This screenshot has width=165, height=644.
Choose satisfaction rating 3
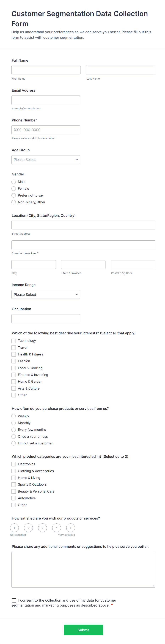click(42, 528)
